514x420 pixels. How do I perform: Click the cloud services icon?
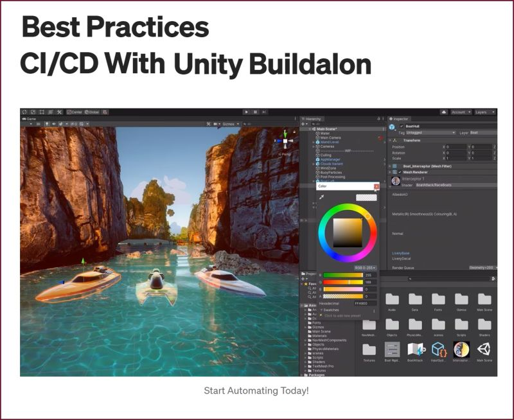coord(444,112)
